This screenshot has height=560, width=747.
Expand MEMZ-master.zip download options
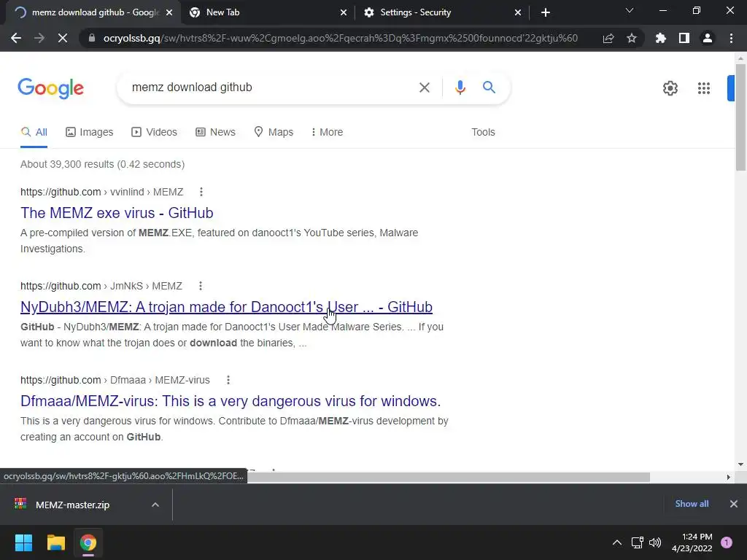coord(155,505)
